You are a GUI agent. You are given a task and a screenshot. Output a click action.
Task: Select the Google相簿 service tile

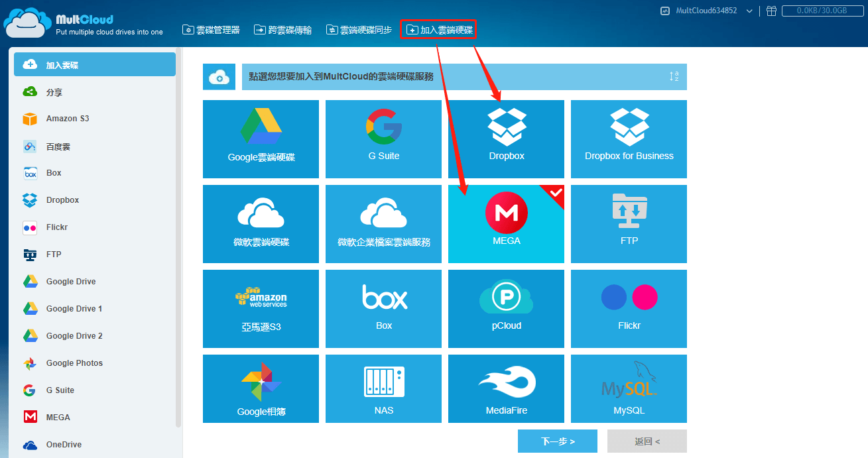click(x=261, y=388)
